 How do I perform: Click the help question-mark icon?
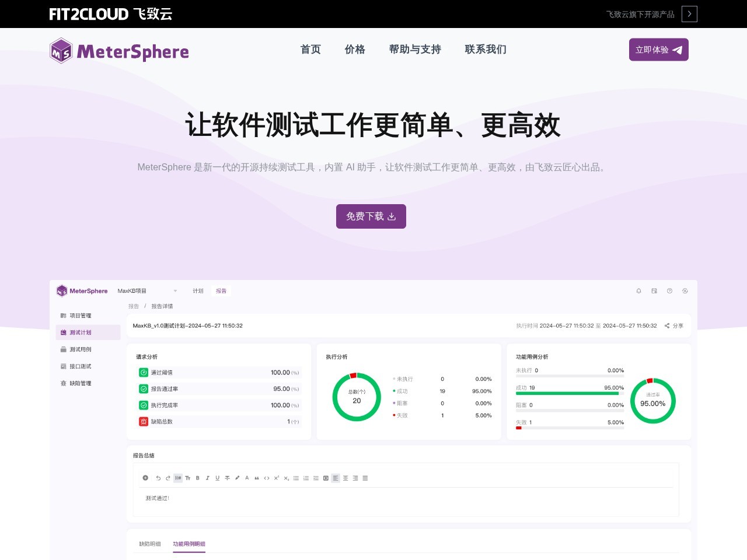[x=669, y=290]
